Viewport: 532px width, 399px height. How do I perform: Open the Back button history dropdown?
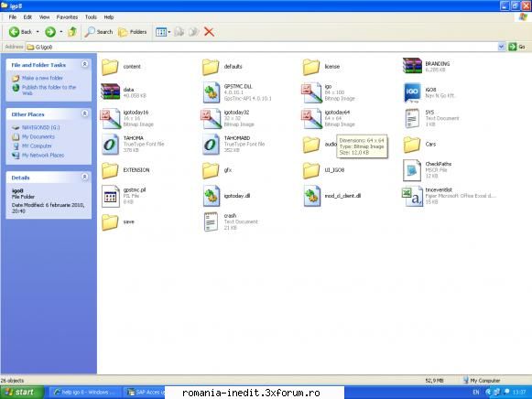pyautogui.click(x=38, y=32)
